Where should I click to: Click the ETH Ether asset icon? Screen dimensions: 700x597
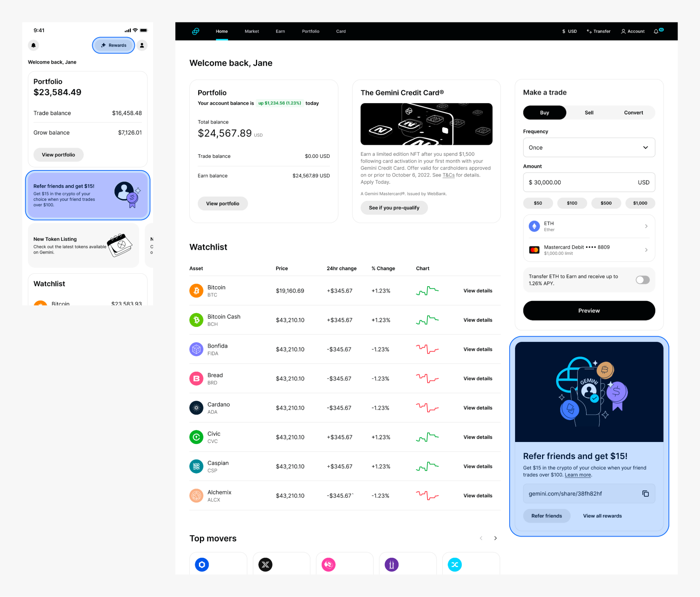534,226
